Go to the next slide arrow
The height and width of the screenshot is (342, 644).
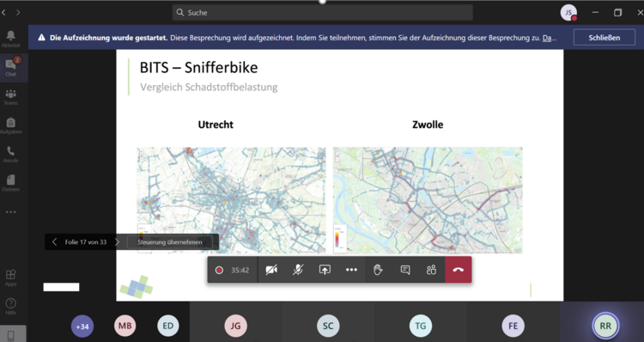pos(117,242)
